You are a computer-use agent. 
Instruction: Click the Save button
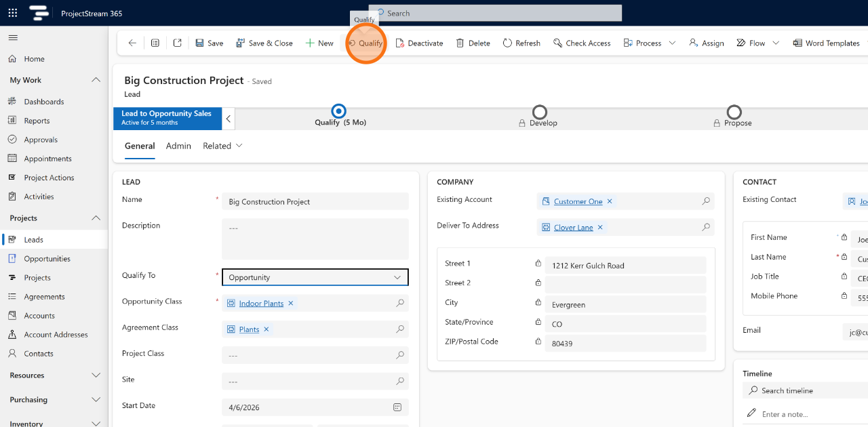[x=209, y=43]
